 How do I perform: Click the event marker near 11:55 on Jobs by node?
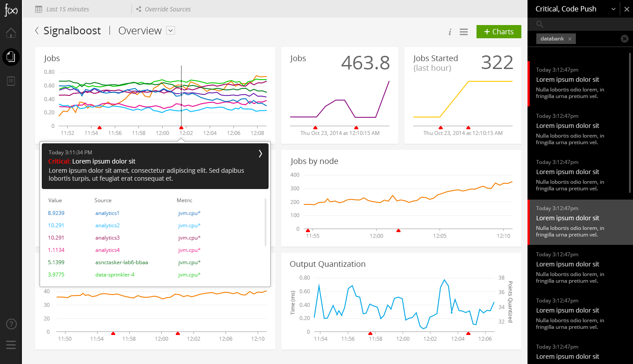pos(308,230)
